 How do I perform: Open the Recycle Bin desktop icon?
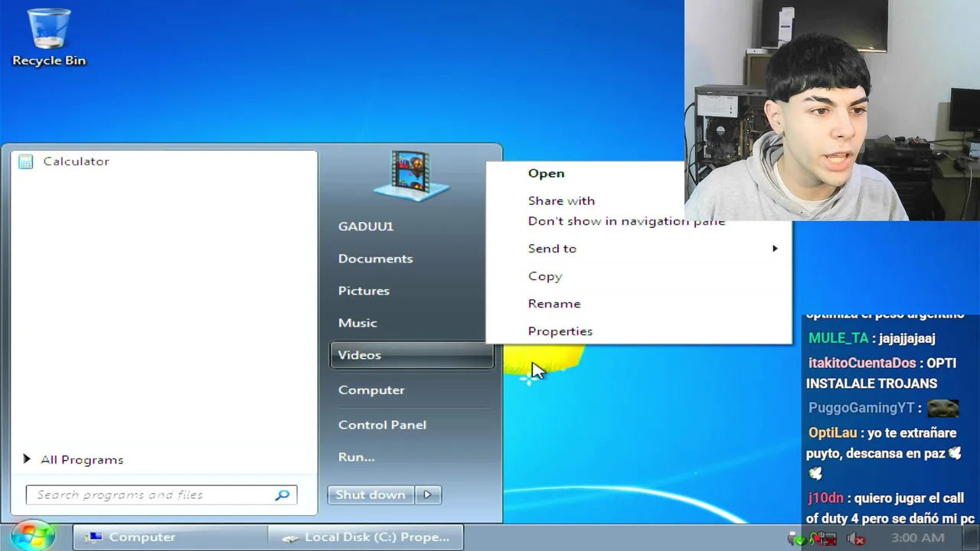tap(49, 37)
